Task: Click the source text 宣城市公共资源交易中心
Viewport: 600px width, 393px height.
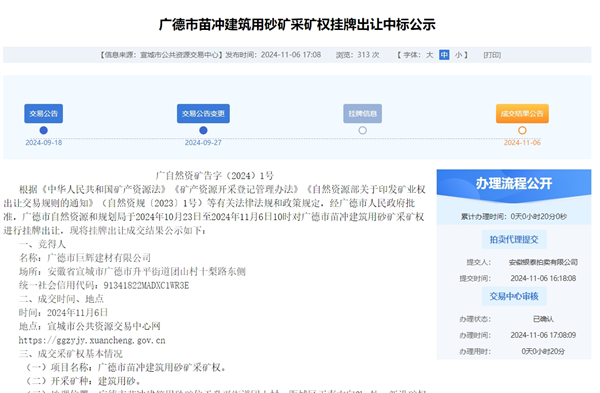Action: [179, 55]
